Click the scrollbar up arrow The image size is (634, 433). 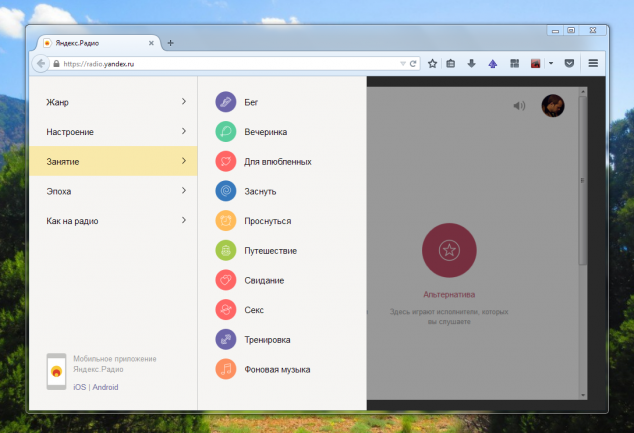tap(583, 92)
